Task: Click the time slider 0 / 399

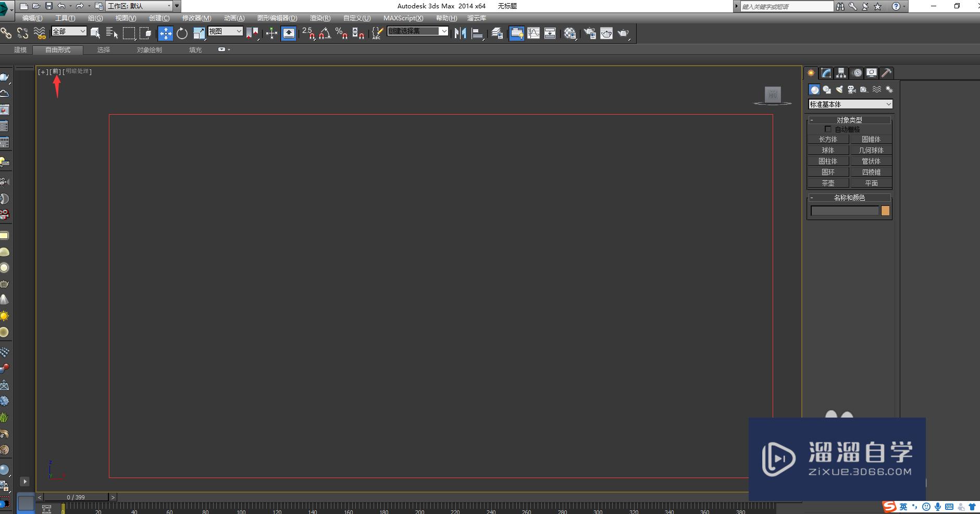Action: tap(76, 497)
